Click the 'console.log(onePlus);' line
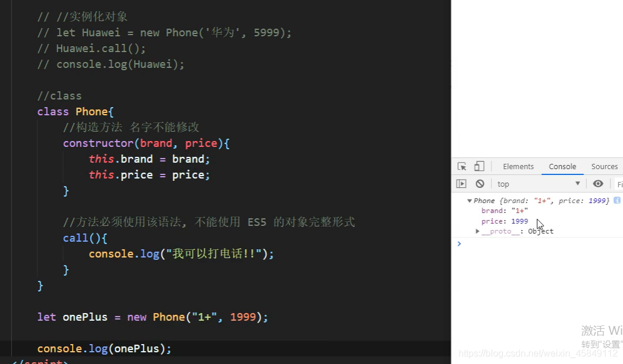Image resolution: width=623 pixels, height=364 pixels. pyautogui.click(x=104, y=349)
